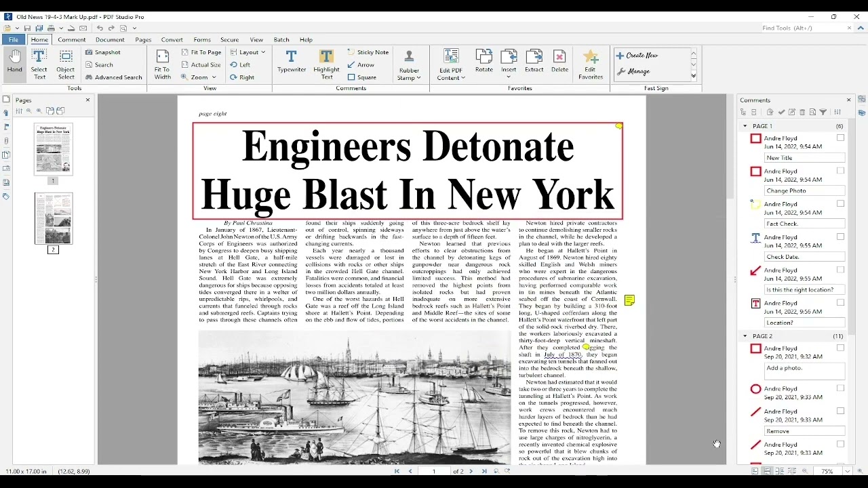Image resolution: width=868 pixels, height=488 pixels.
Task: Choose the Arrow comment tool
Action: pyautogui.click(x=361, y=65)
